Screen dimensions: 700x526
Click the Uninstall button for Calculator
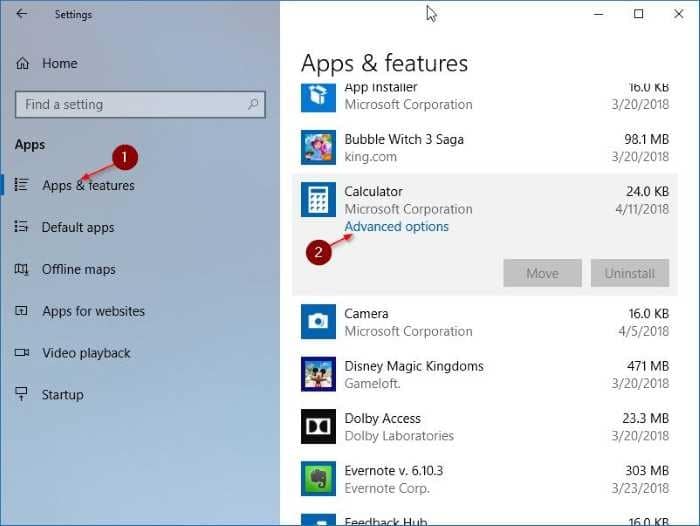(x=630, y=273)
